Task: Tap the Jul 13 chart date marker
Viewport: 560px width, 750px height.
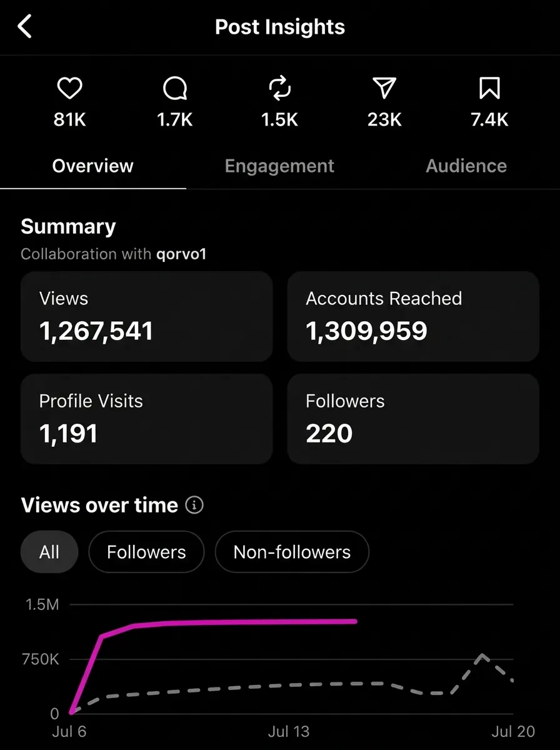Action: [x=289, y=731]
